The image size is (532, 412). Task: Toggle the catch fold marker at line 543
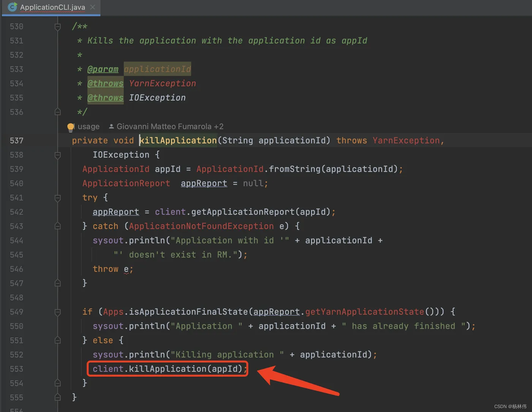(x=58, y=226)
